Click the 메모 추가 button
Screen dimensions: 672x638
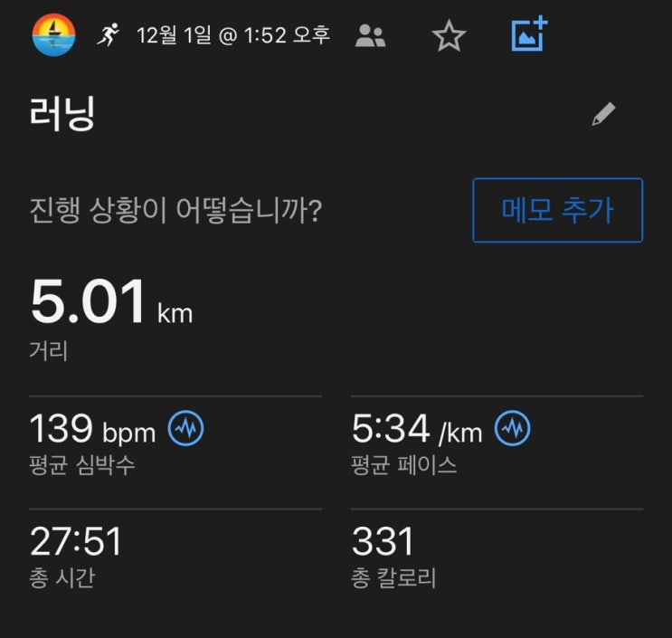[x=557, y=210]
